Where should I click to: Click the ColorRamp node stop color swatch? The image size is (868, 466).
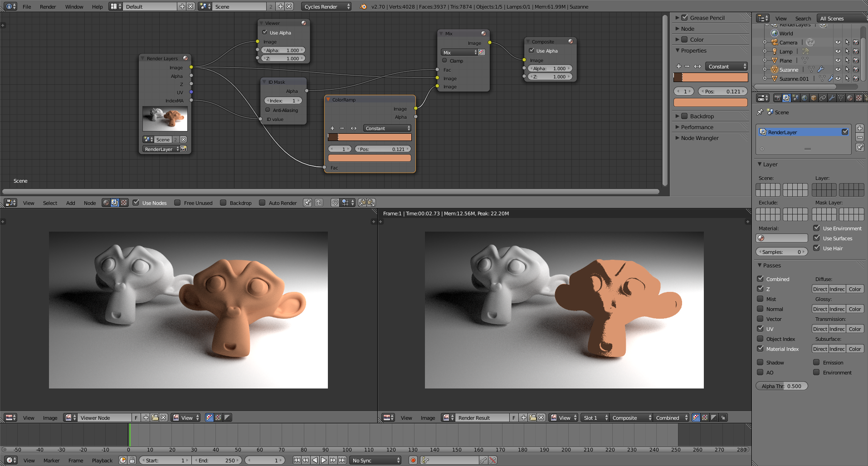[370, 158]
